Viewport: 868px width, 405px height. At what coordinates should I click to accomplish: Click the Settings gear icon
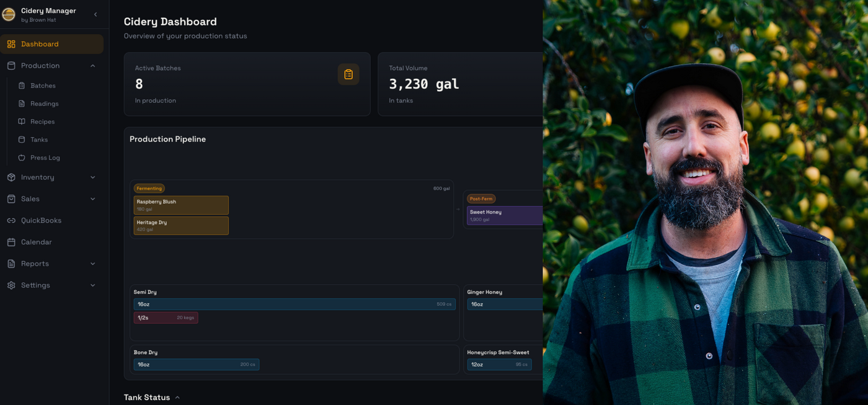[x=11, y=285]
